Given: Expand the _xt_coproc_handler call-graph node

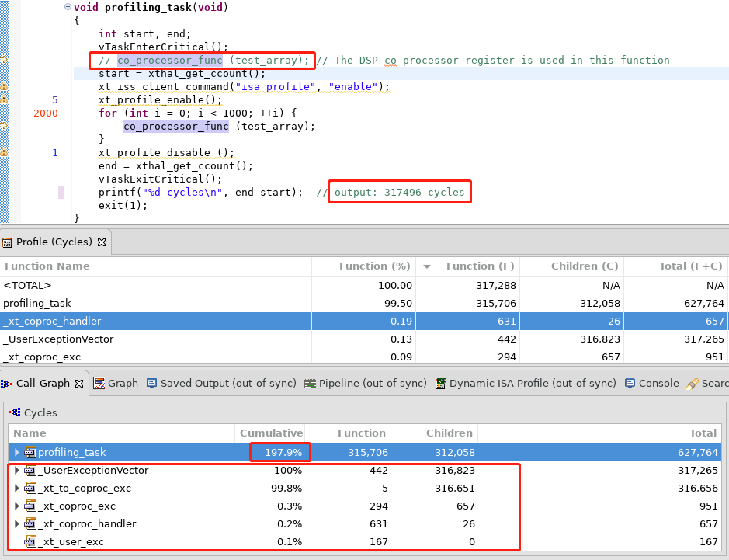Looking at the screenshot, I should [x=18, y=524].
